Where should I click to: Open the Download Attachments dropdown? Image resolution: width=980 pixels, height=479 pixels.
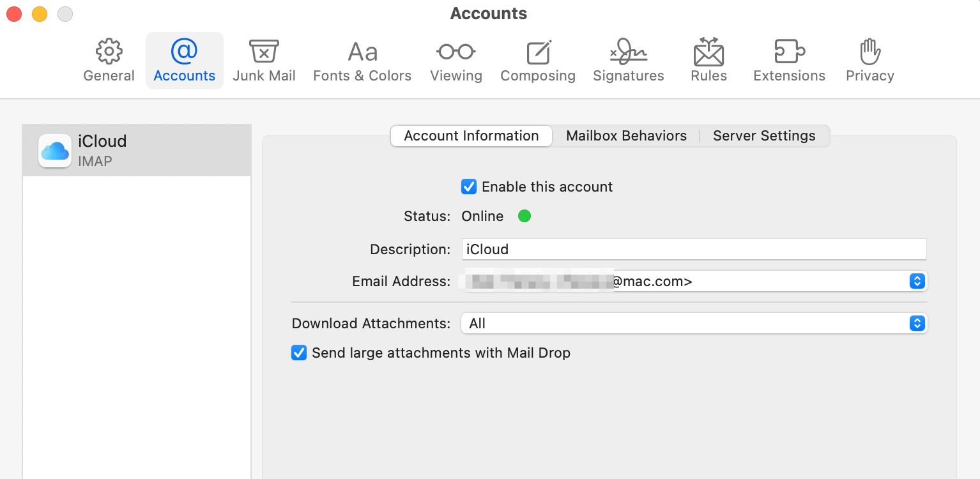pos(694,324)
